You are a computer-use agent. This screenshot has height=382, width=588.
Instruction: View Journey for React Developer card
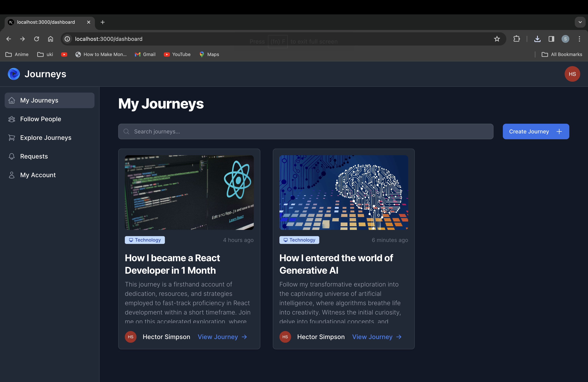pos(222,337)
